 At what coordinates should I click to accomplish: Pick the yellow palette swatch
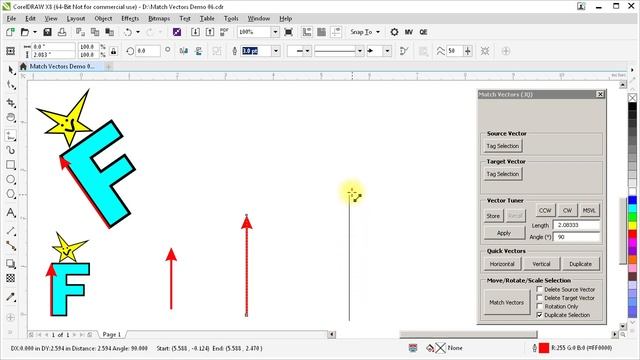[x=632, y=225]
